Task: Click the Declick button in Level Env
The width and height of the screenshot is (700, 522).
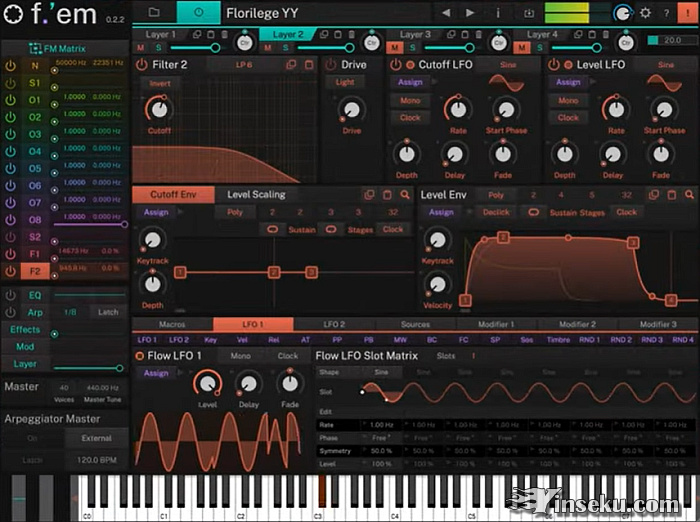Action: point(496,212)
